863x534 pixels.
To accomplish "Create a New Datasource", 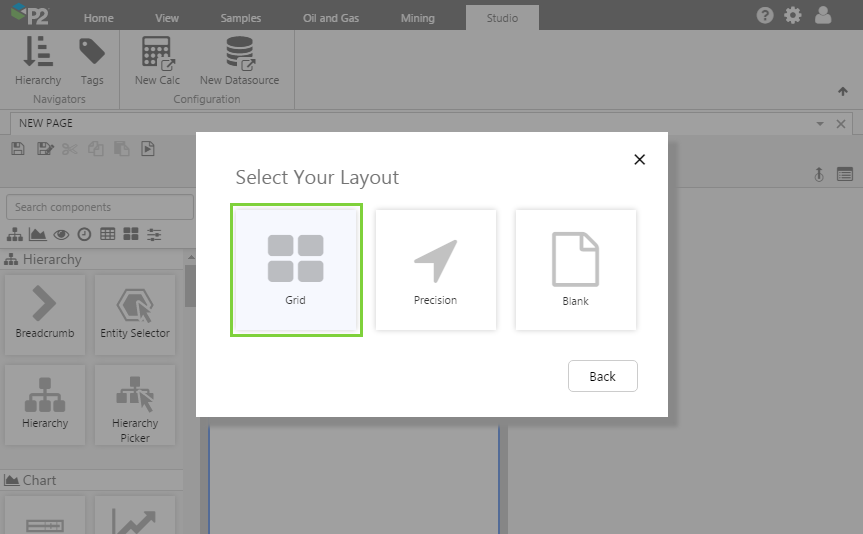I will (239, 61).
